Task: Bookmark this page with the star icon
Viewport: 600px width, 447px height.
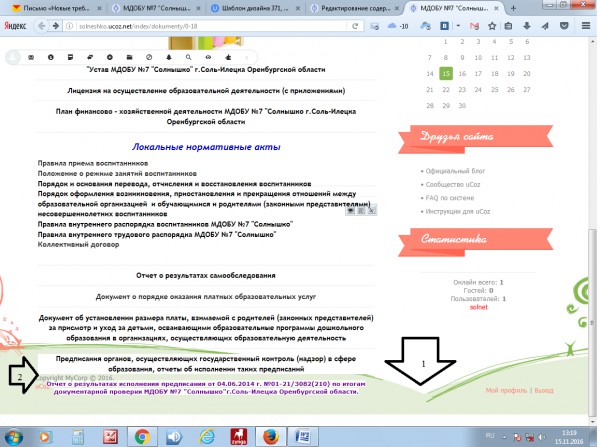Action: click(x=492, y=26)
